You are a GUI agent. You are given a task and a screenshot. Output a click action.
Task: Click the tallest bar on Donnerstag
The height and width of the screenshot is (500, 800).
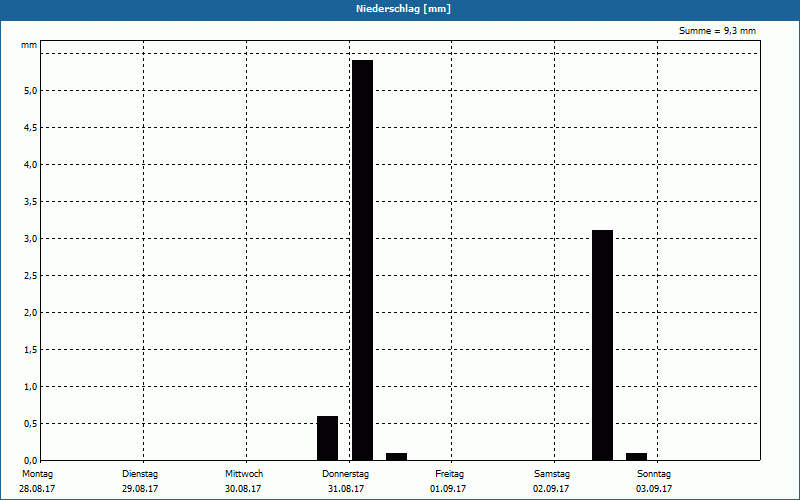362,260
